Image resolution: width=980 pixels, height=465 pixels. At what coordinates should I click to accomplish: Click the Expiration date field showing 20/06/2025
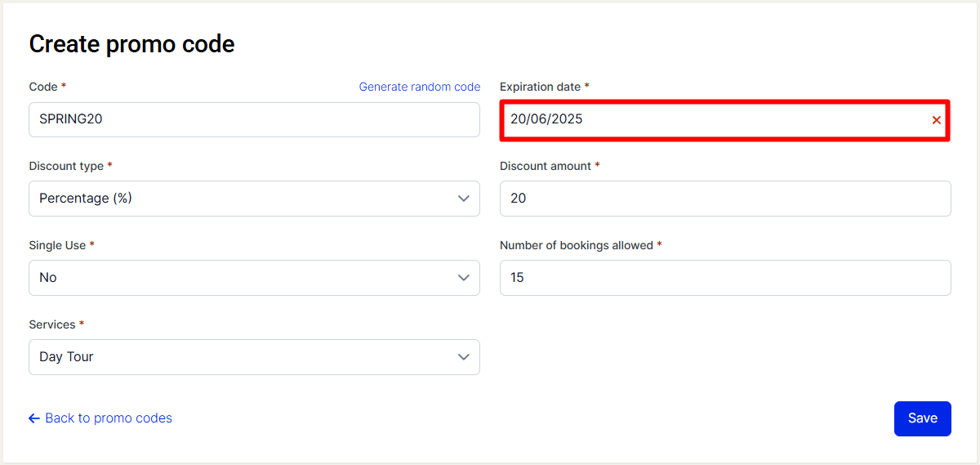point(724,120)
